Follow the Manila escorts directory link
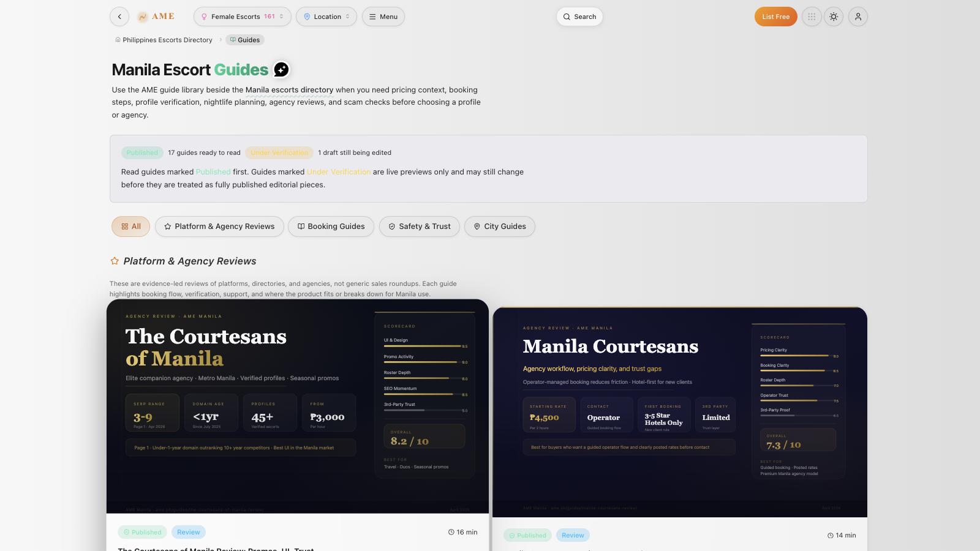980x551 pixels. click(290, 90)
